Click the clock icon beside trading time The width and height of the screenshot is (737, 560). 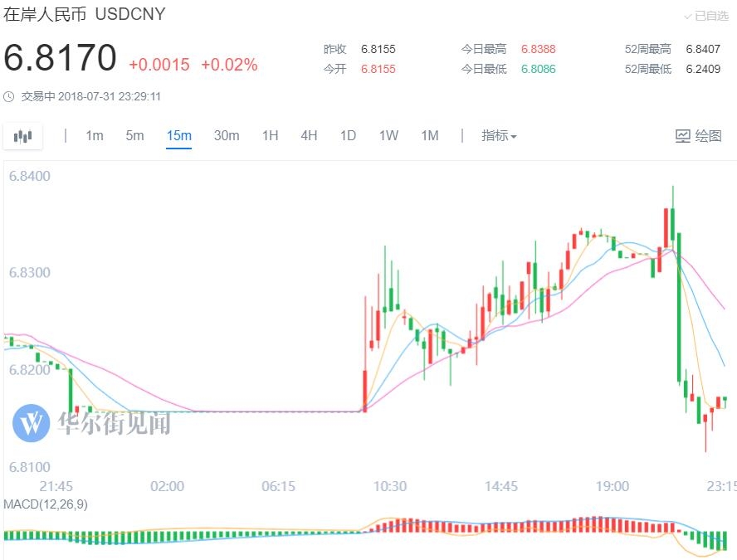tap(8, 97)
